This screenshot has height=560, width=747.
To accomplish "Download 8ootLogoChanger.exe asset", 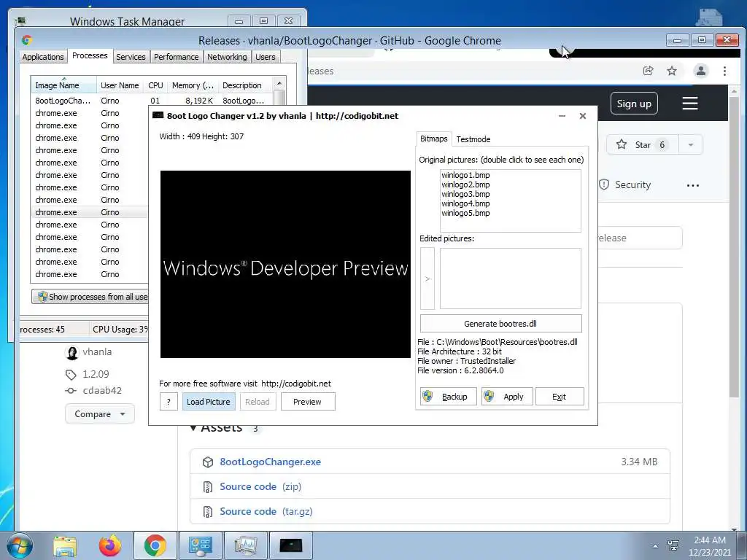I will (270, 462).
